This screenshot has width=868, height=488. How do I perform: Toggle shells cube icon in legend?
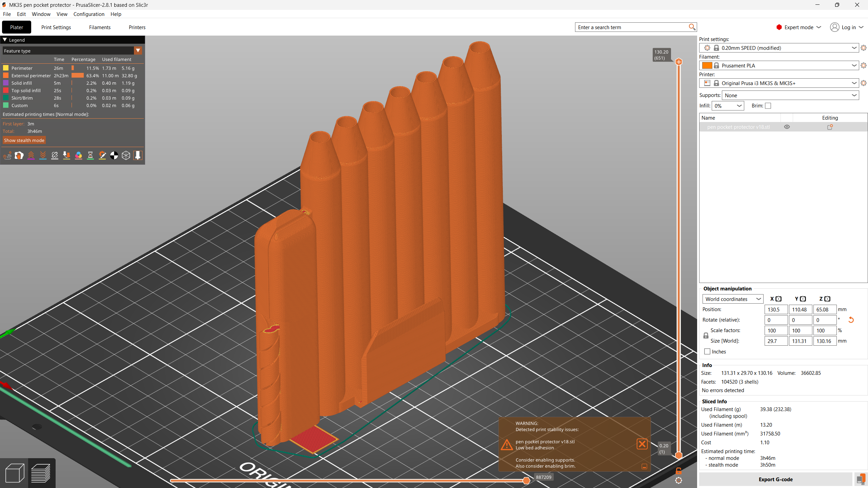126,156
